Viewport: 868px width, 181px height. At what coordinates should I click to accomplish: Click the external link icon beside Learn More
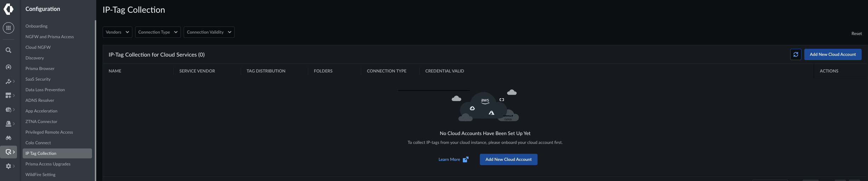466,159
